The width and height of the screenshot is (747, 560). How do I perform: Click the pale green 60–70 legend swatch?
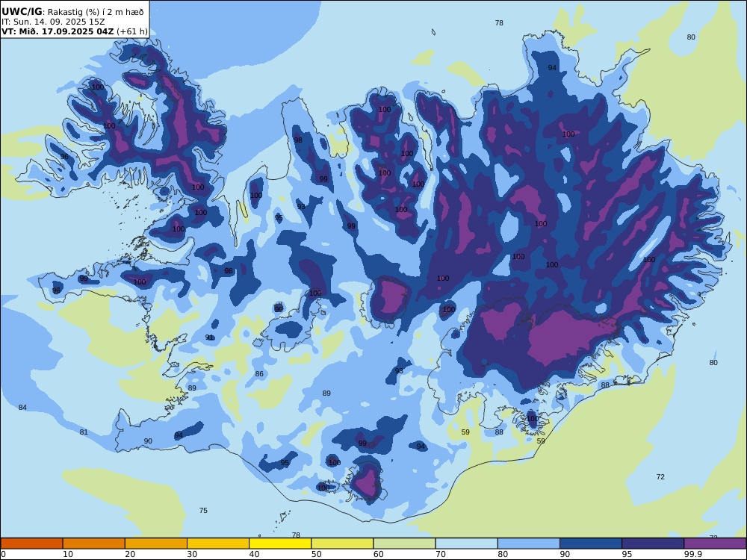tap(404, 544)
